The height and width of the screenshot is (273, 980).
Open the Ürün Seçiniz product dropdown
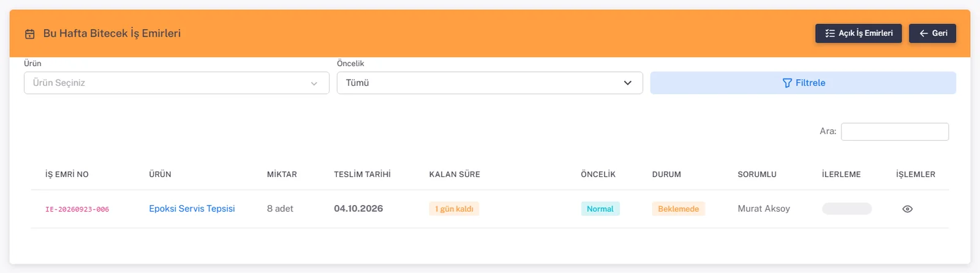click(x=176, y=83)
